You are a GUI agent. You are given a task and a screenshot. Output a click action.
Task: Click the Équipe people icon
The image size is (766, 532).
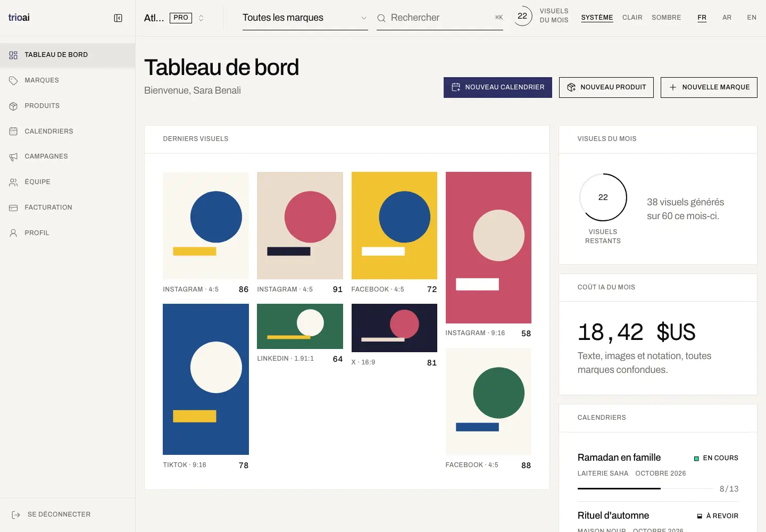coord(13,182)
